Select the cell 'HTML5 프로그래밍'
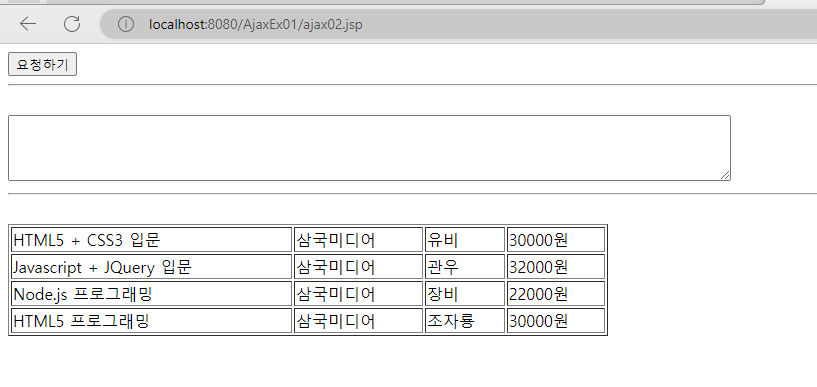Viewport: 817px width, 387px height. pyautogui.click(x=151, y=321)
